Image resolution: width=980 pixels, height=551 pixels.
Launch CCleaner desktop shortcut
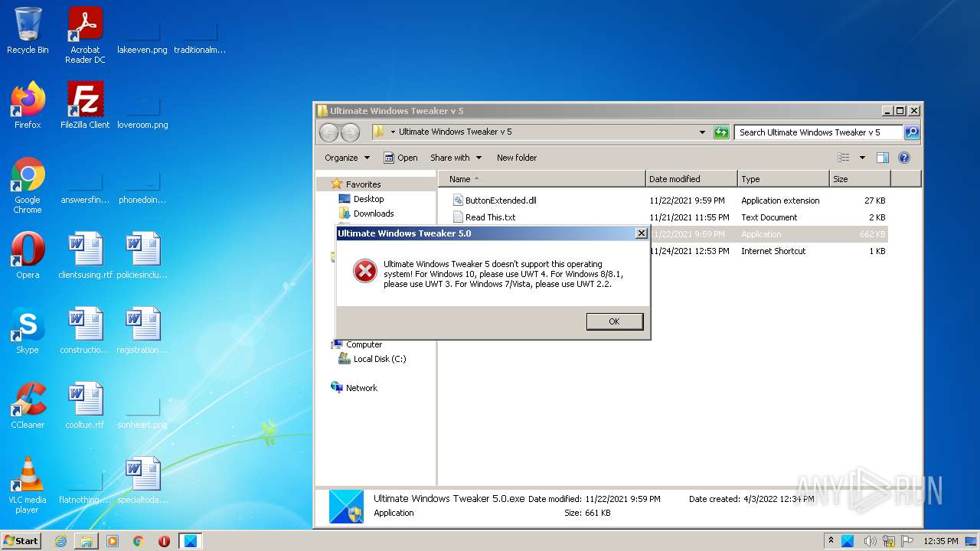28,405
